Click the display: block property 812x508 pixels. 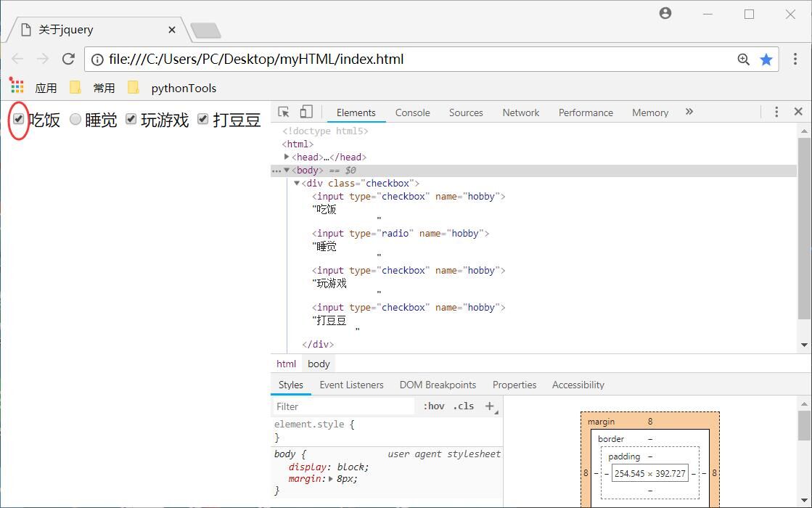(x=328, y=467)
